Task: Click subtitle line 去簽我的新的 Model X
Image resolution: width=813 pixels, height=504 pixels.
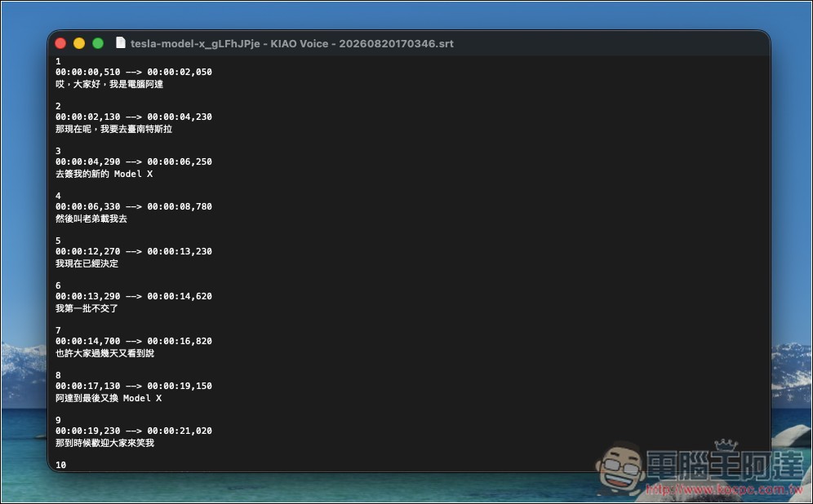Action: (104, 174)
